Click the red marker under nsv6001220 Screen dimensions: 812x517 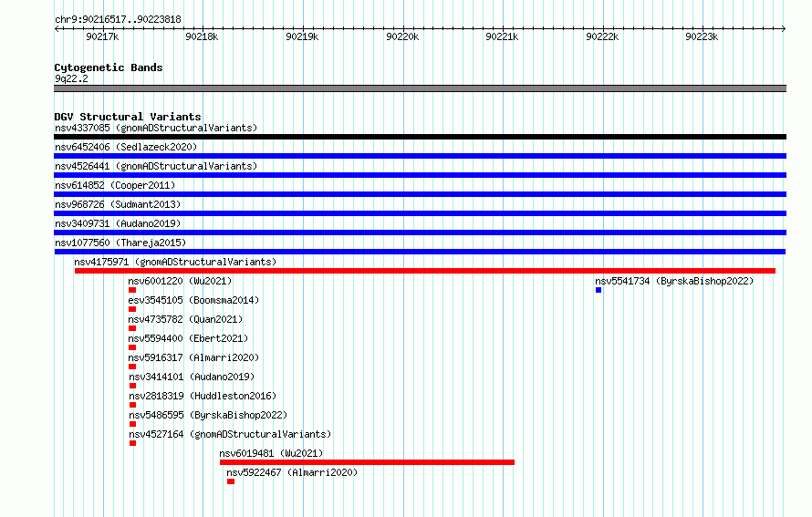[132, 290]
